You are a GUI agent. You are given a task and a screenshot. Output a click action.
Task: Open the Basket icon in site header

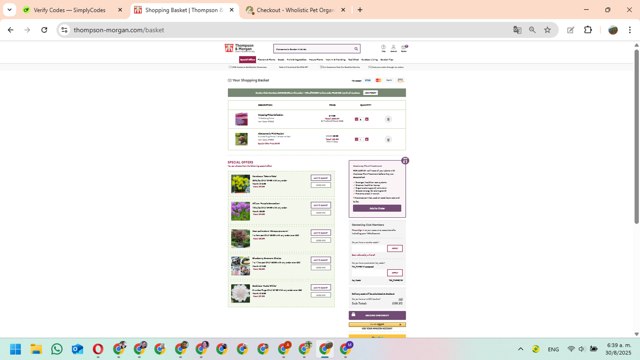point(404,48)
